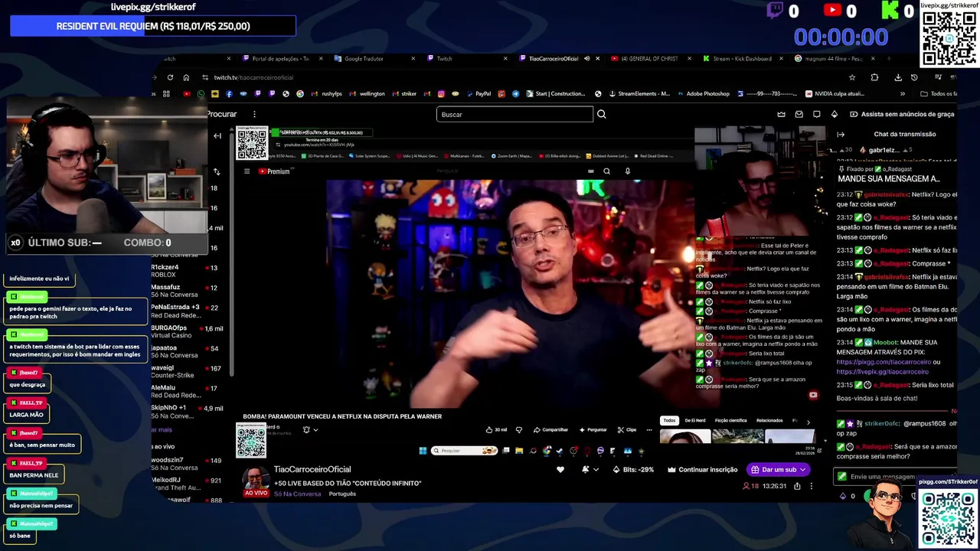Click Continuar inscrição button
This screenshot has width=980, height=551.
(703, 469)
